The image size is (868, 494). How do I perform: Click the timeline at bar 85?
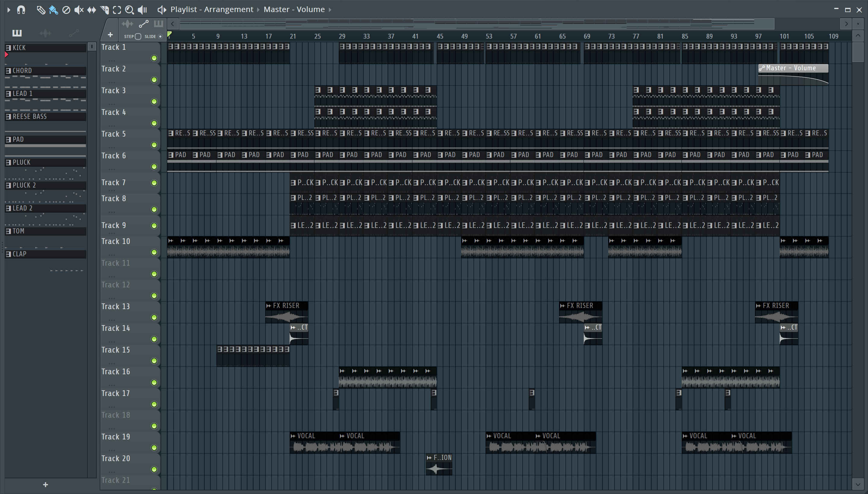click(x=684, y=36)
